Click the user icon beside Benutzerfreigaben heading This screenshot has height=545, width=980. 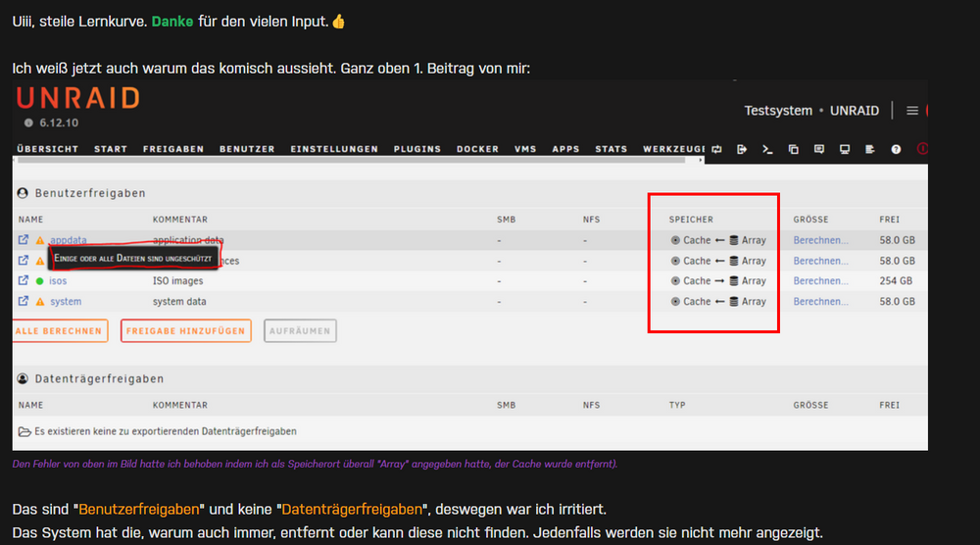pos(23,193)
